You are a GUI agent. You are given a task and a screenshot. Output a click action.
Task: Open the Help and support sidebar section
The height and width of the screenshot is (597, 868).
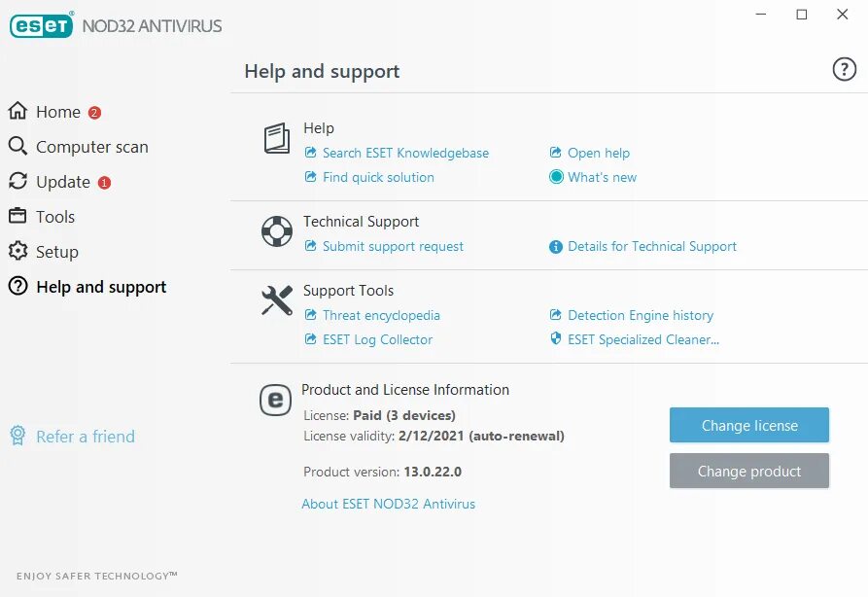click(101, 287)
